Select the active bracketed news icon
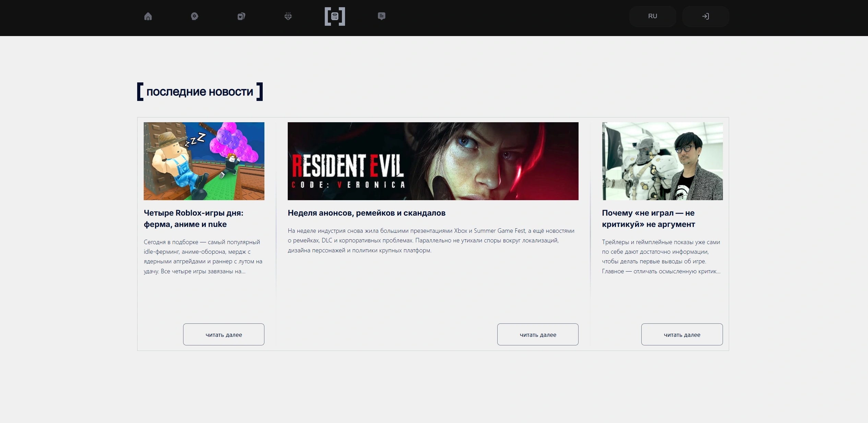Viewport: 868px width, 423px height. (335, 16)
